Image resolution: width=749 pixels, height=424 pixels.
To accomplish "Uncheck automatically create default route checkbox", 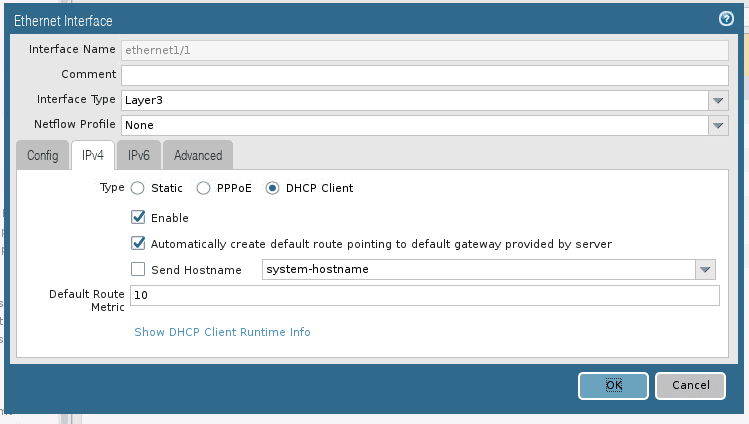I will pos(138,244).
